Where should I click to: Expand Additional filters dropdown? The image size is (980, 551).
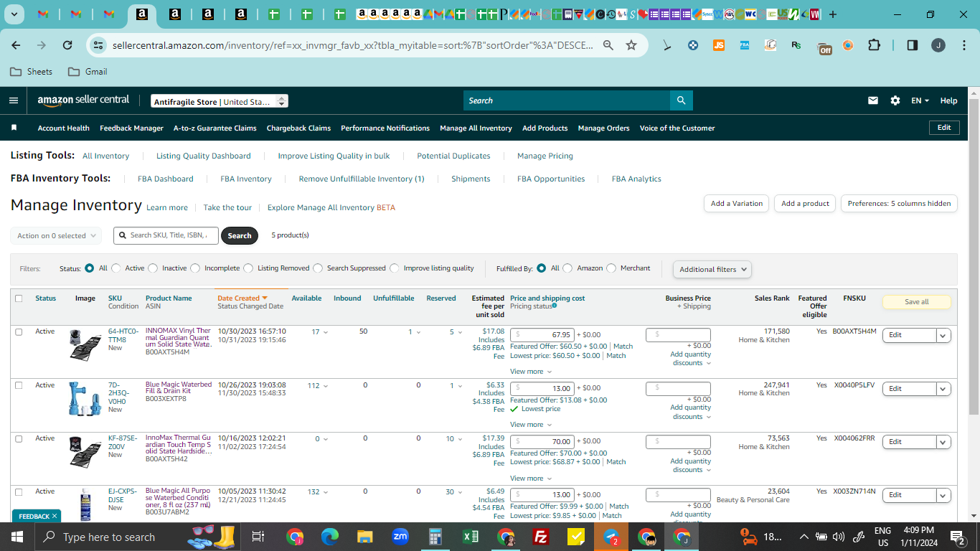(712, 269)
